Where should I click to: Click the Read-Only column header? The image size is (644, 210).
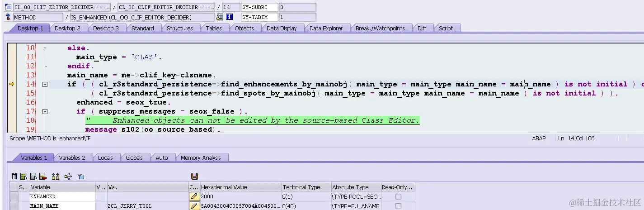pyautogui.click(x=398, y=187)
